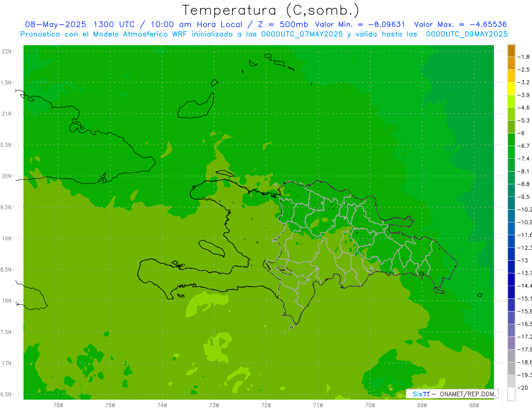Click the '21N' latitude axis label
Image resolution: width=532 pixels, height=411 pixels.
[x=7, y=114]
